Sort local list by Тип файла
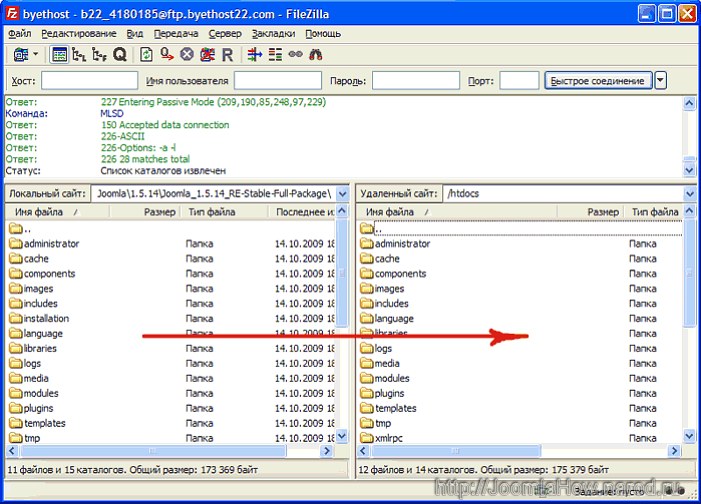 224,212
